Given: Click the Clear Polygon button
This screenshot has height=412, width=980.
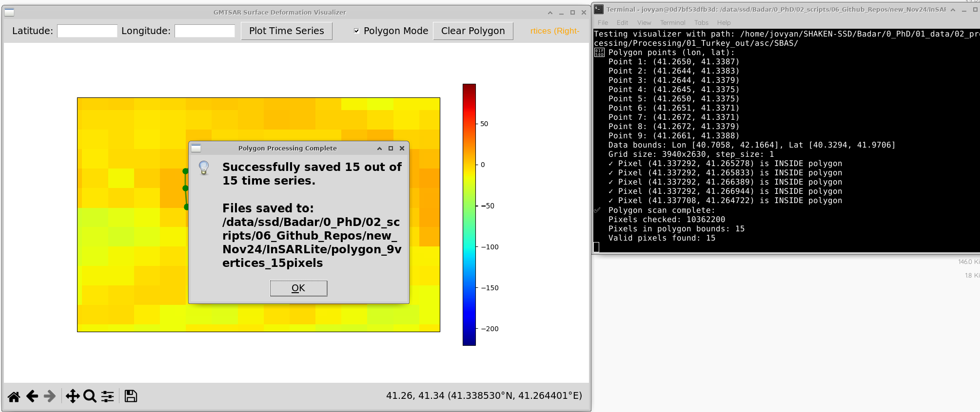Looking at the screenshot, I should (x=473, y=31).
